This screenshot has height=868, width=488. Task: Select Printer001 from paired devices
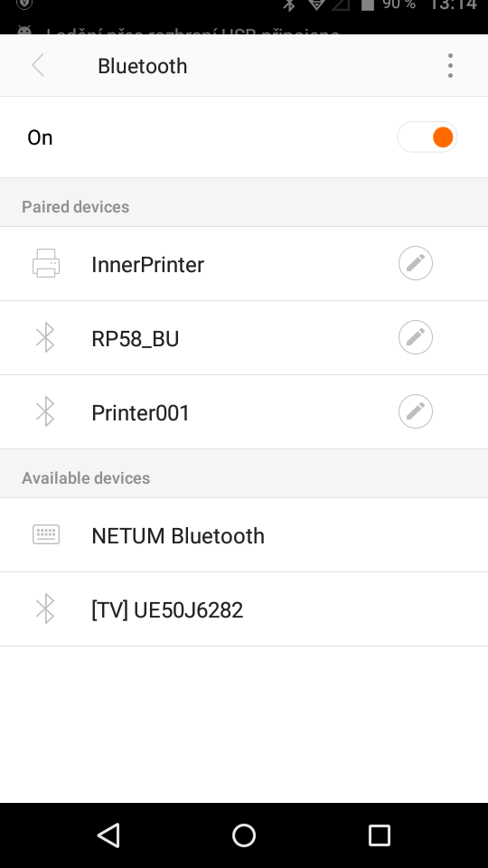(244, 412)
